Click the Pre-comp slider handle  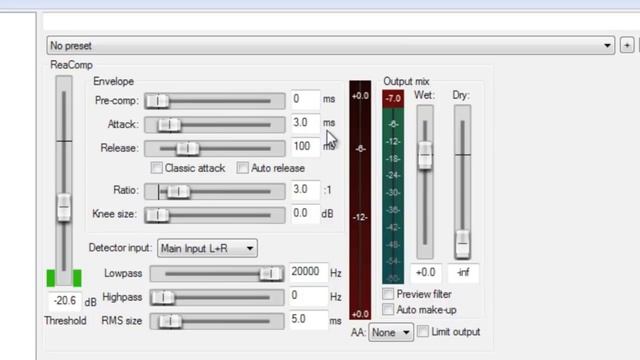pyautogui.click(x=158, y=101)
